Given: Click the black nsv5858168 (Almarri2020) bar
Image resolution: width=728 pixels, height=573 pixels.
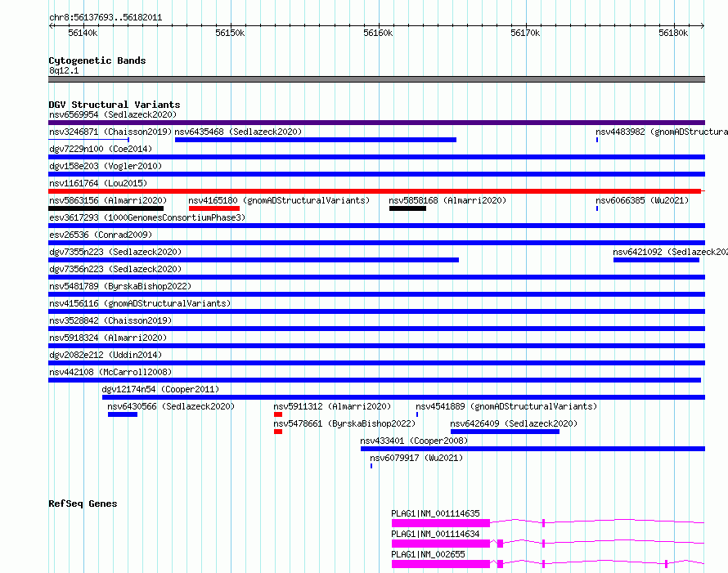Looking at the screenshot, I should (407, 208).
